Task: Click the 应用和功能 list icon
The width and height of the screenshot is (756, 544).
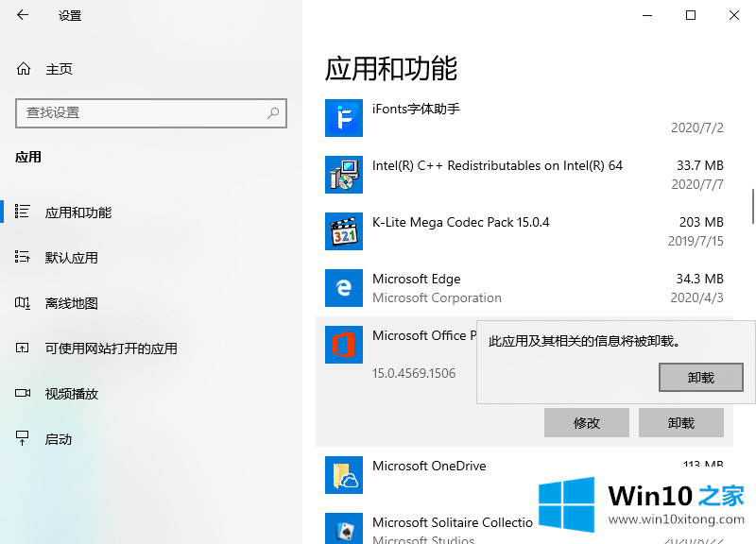Action: (x=22, y=212)
